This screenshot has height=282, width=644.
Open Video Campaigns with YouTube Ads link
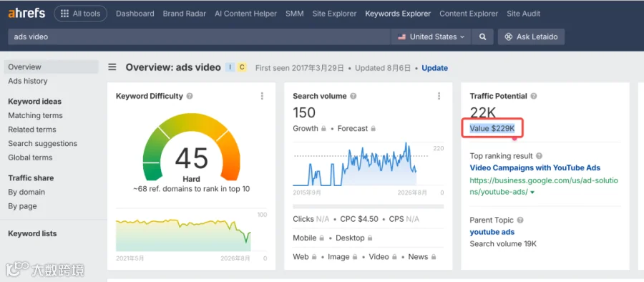pyautogui.click(x=535, y=167)
